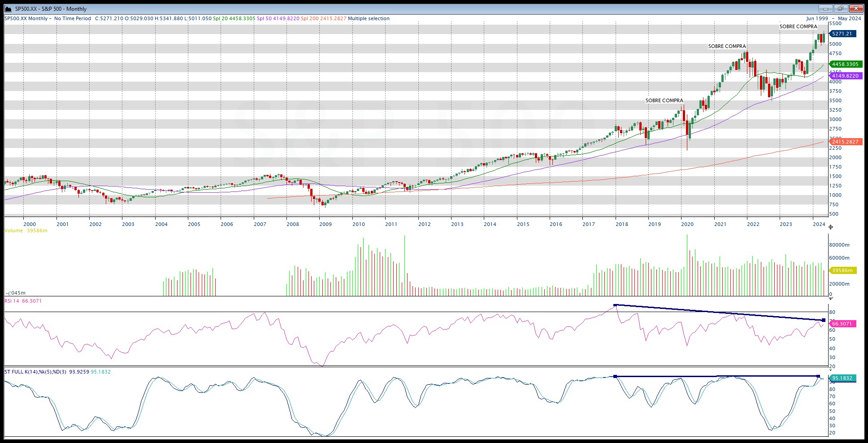868x443 pixels.
Task: Click the orange 2415.2827 SMA price tag
Action: pyautogui.click(x=846, y=142)
